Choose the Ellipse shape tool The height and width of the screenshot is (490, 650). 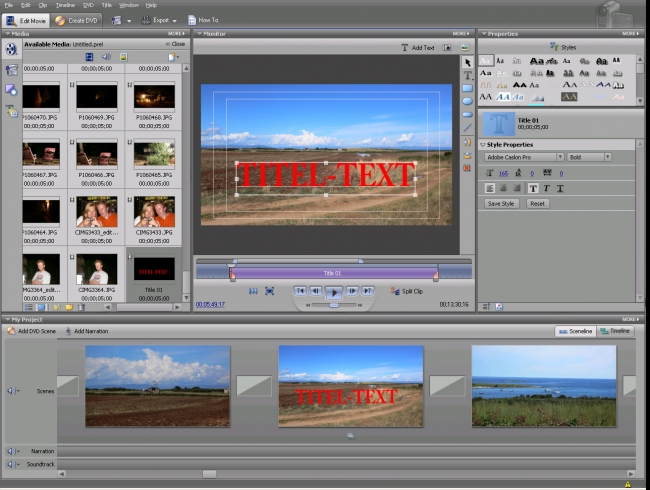point(467,101)
